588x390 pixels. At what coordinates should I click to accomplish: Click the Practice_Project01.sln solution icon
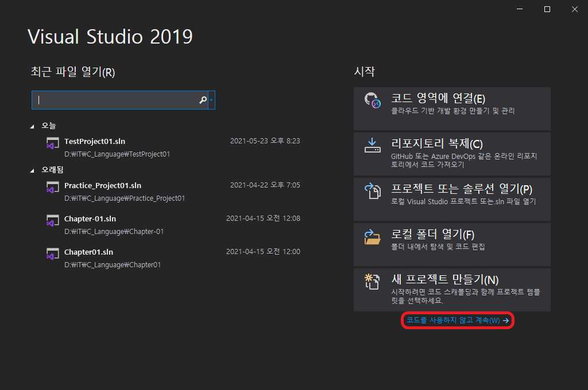[x=52, y=188]
